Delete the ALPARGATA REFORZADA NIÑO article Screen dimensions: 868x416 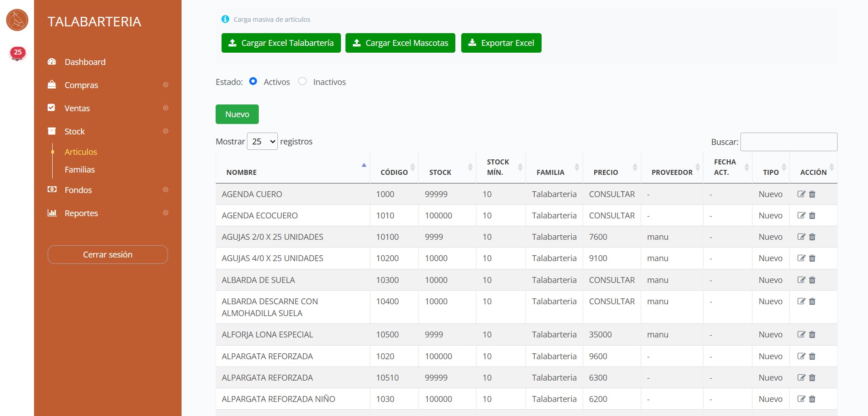tap(812, 399)
